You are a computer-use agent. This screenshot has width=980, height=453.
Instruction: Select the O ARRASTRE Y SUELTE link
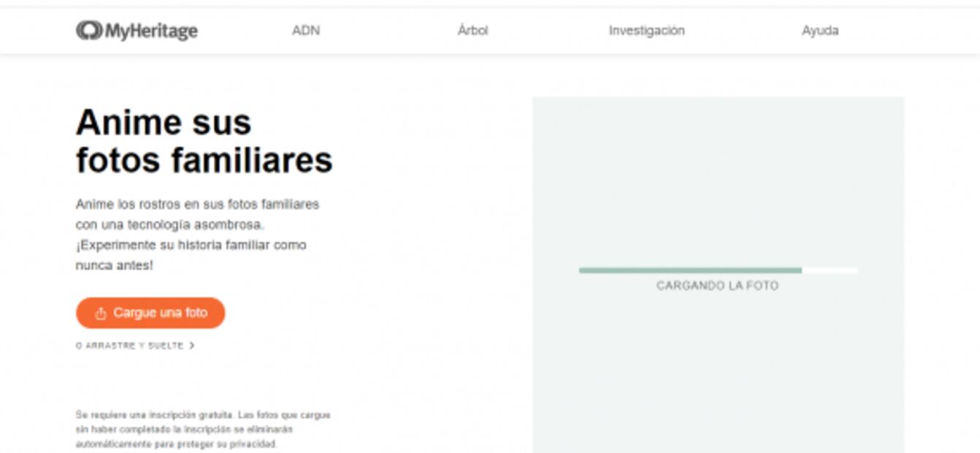pos(130,346)
